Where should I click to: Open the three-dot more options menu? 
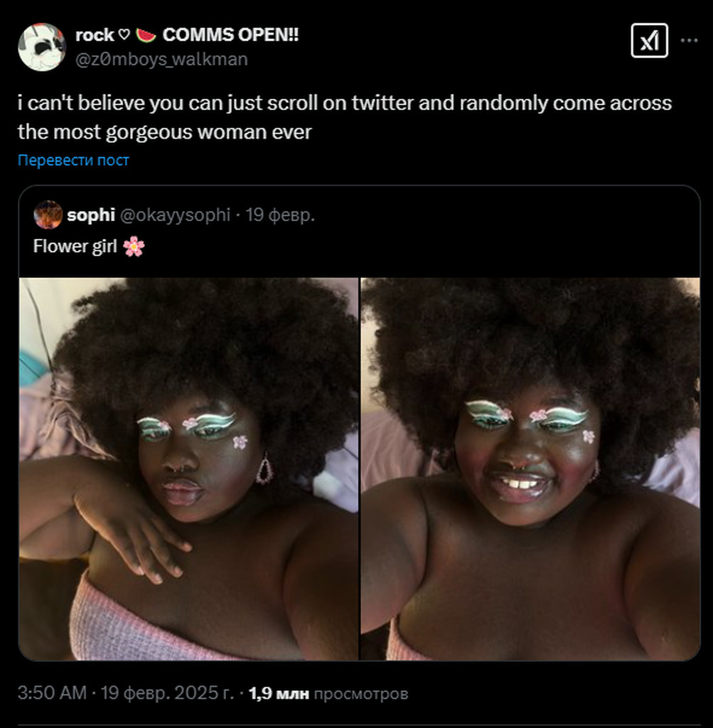coord(689,41)
